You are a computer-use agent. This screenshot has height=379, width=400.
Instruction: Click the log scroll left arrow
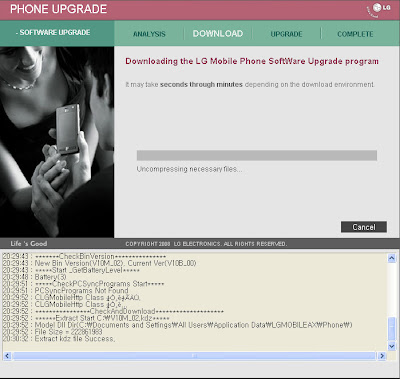[x=7, y=356]
